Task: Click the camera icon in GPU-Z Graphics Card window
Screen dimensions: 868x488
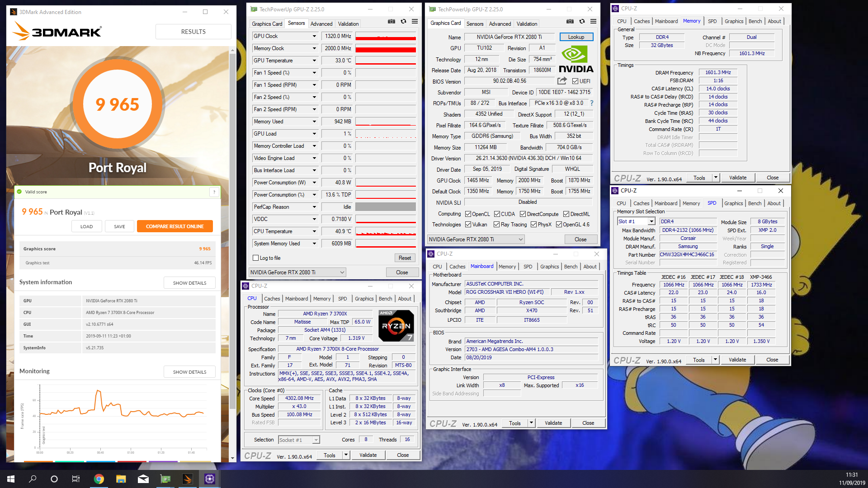Action: point(570,21)
